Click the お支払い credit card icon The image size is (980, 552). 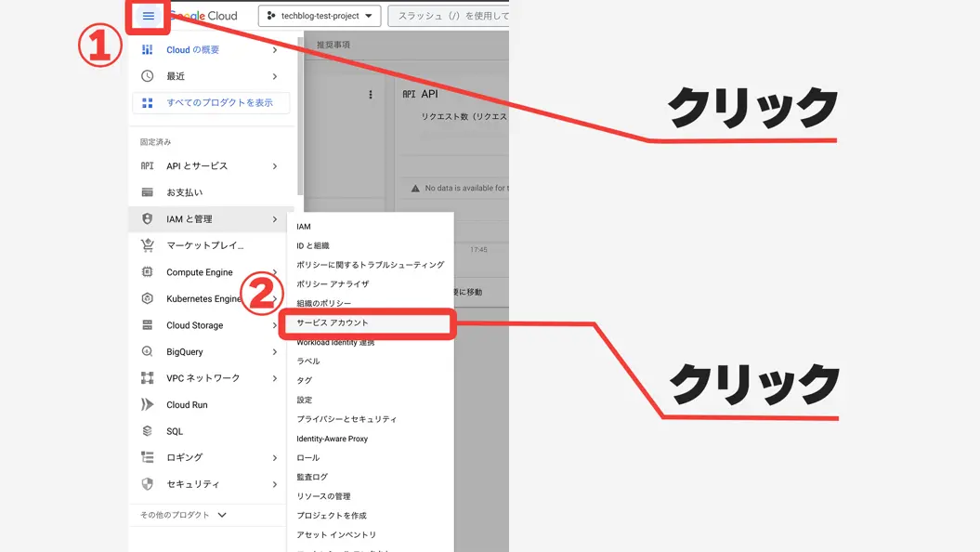pyautogui.click(x=147, y=192)
